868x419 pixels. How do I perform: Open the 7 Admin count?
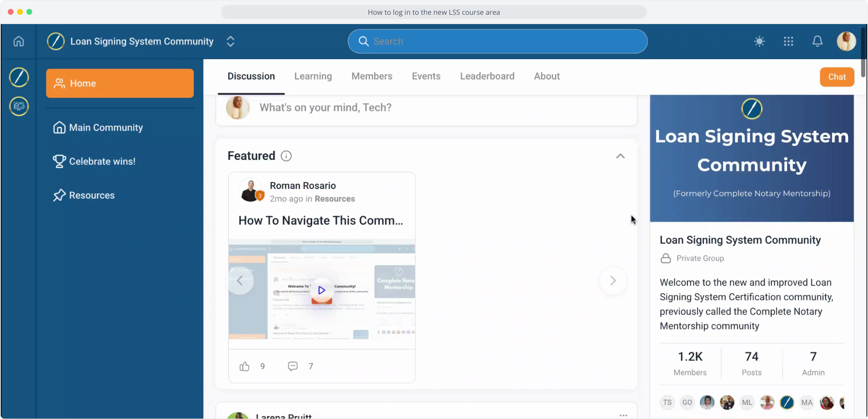point(813,364)
